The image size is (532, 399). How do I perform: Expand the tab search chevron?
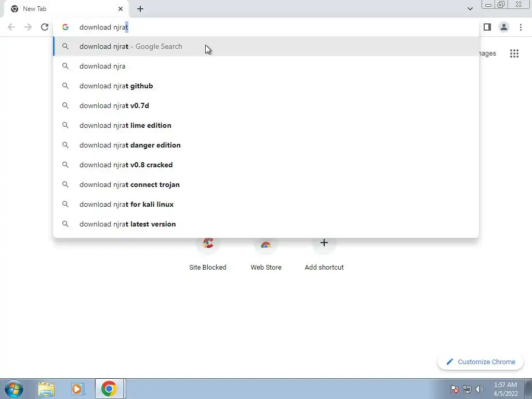tap(470, 9)
